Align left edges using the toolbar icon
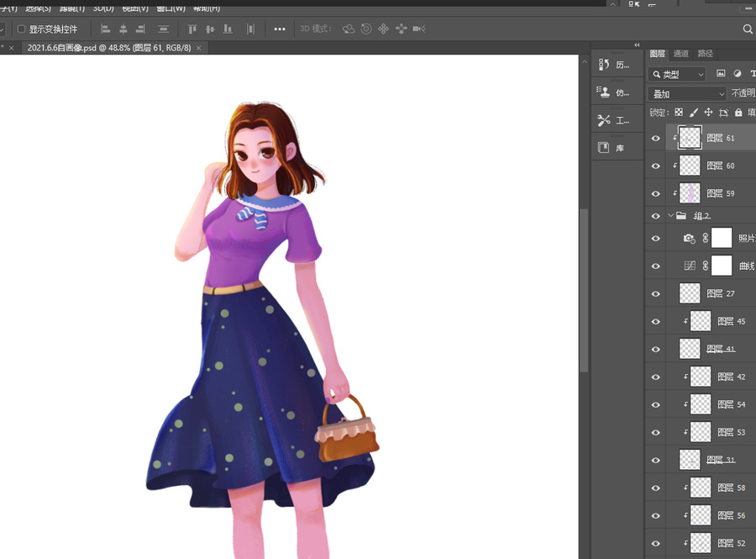Viewport: 756px width, 559px height. [x=105, y=29]
